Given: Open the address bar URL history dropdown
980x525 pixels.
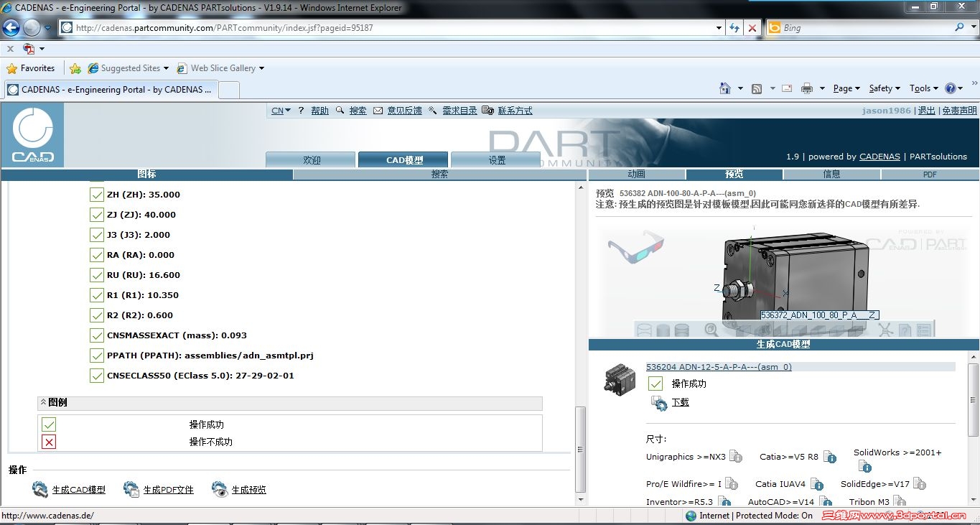Looking at the screenshot, I should tap(719, 28).
